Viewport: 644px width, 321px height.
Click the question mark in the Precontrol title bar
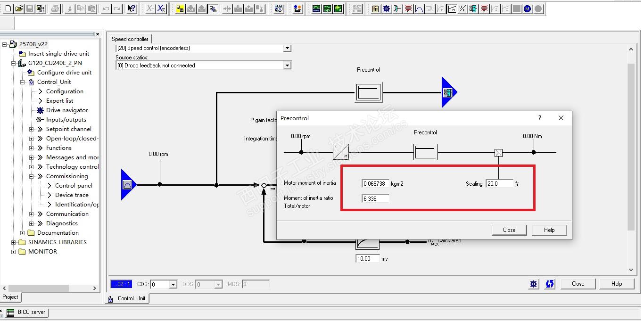tap(540, 118)
